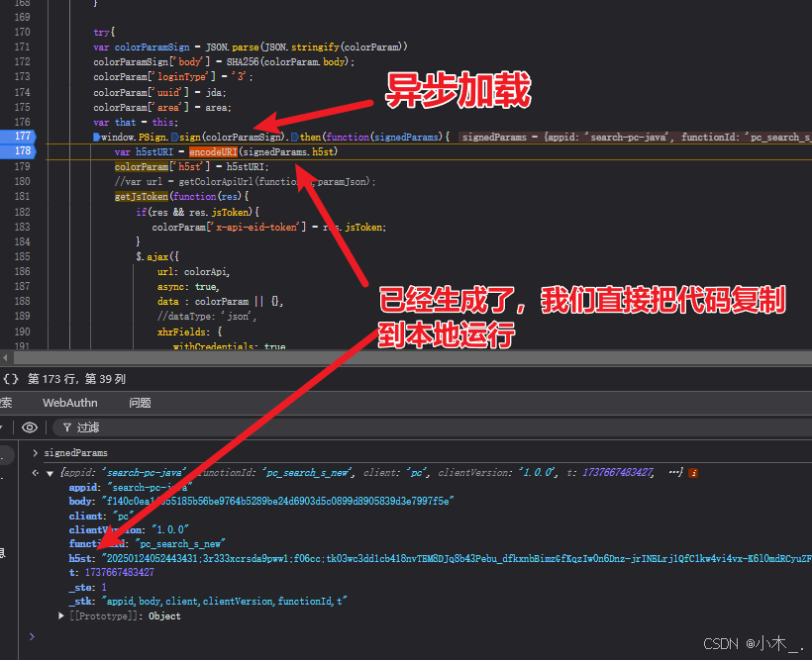812x660 pixels.
Task: Select the h5st property value
Action: tap(457, 558)
